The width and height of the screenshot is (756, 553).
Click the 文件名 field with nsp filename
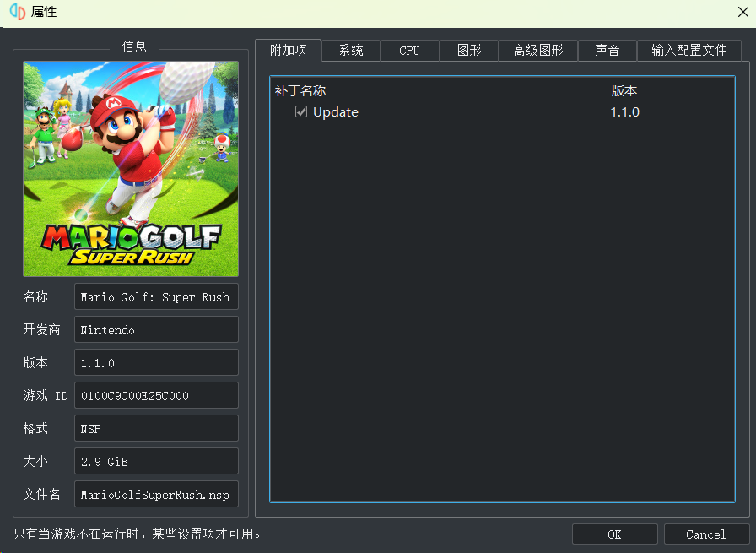[156, 494]
